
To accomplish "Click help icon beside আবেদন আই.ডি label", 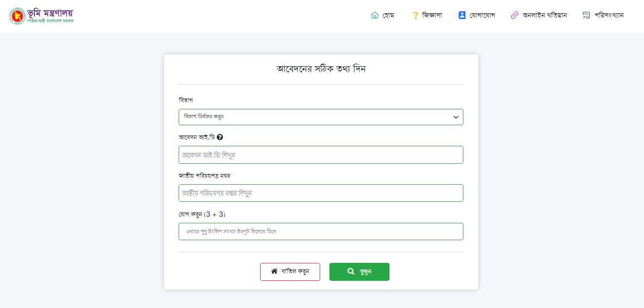I will 220,137.
